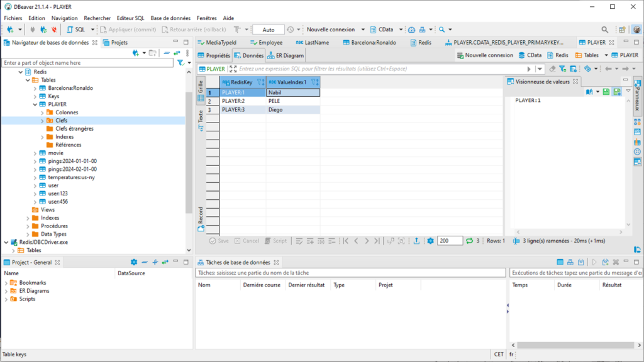This screenshot has height=362, width=644.
Task: Click the add row icon in result bar
Action: pos(310,241)
